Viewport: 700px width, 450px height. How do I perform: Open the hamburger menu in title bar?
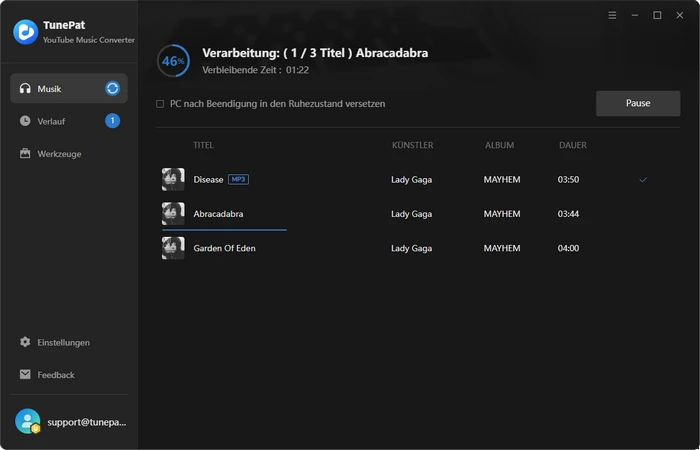coord(612,16)
